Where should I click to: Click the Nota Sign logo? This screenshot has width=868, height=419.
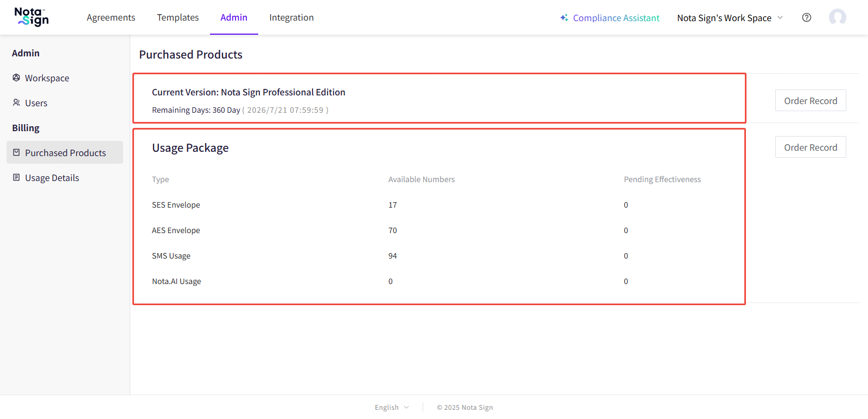(31, 17)
